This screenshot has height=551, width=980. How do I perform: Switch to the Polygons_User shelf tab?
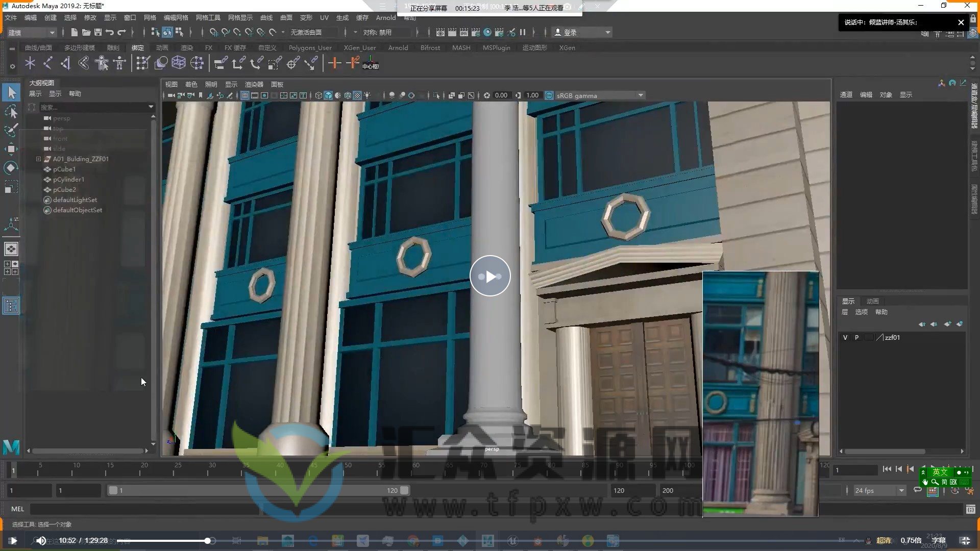point(309,47)
